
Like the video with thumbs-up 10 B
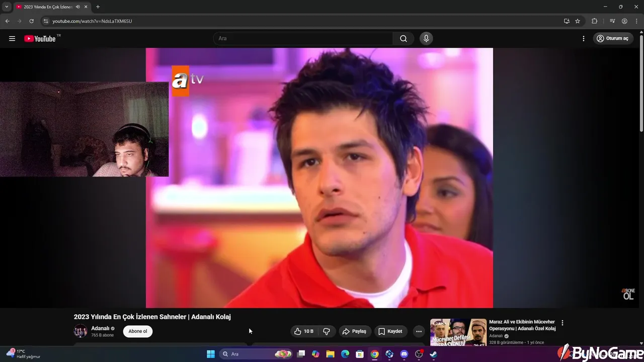pyautogui.click(x=304, y=331)
